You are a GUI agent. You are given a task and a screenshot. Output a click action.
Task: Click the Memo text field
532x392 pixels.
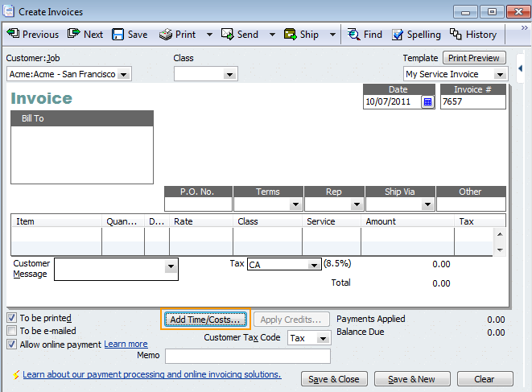click(248, 356)
